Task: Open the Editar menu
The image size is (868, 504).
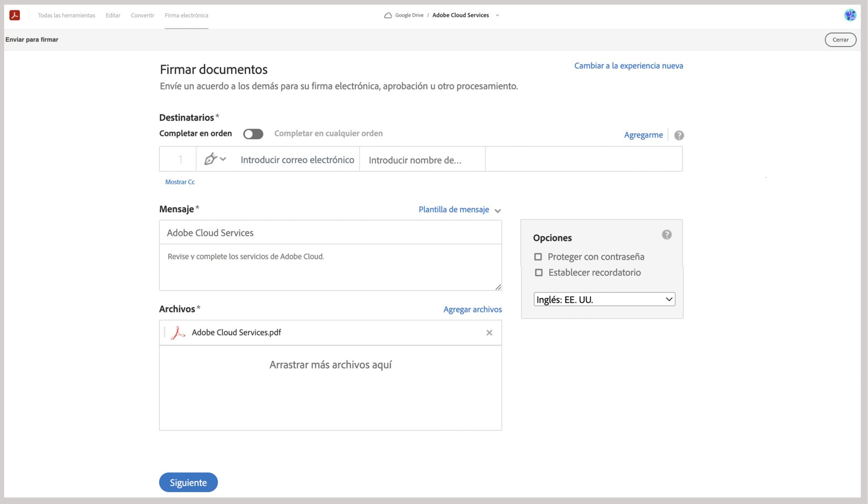Action: coord(113,15)
